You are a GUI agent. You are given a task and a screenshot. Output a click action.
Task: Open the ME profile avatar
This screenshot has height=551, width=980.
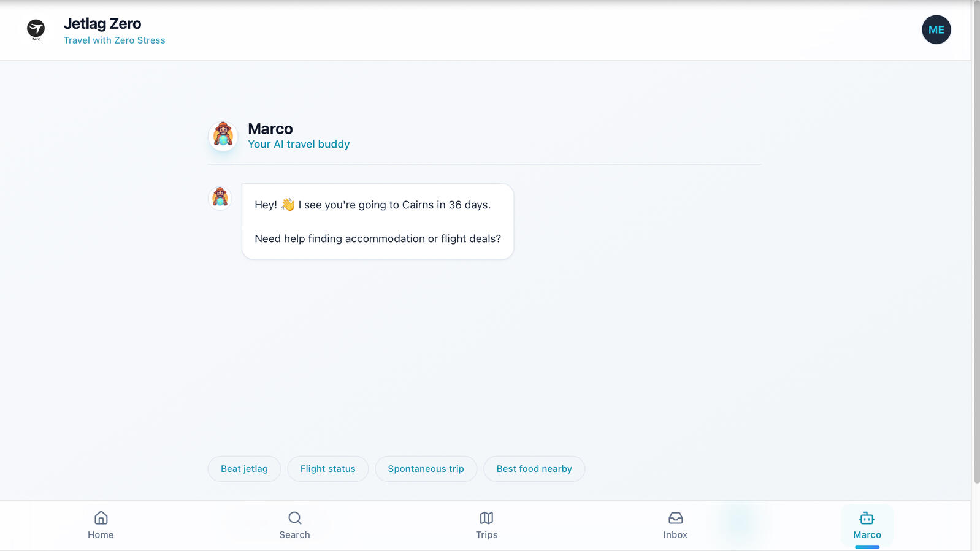[936, 29]
